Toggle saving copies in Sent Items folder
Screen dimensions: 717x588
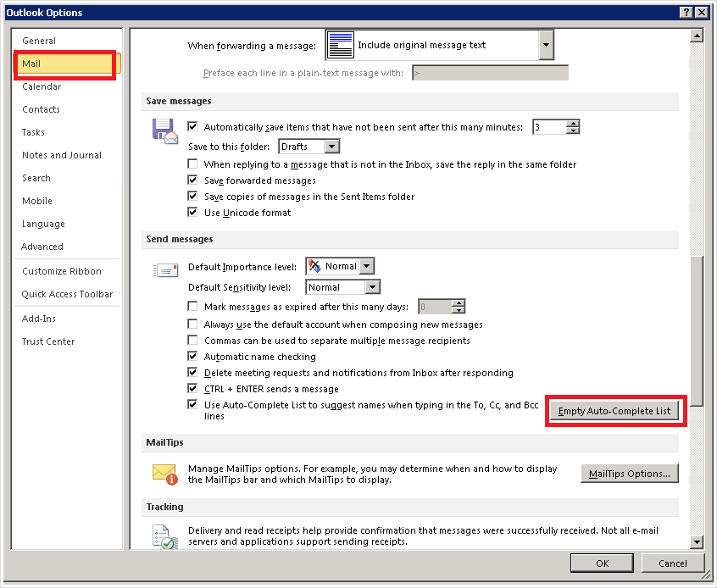192,197
